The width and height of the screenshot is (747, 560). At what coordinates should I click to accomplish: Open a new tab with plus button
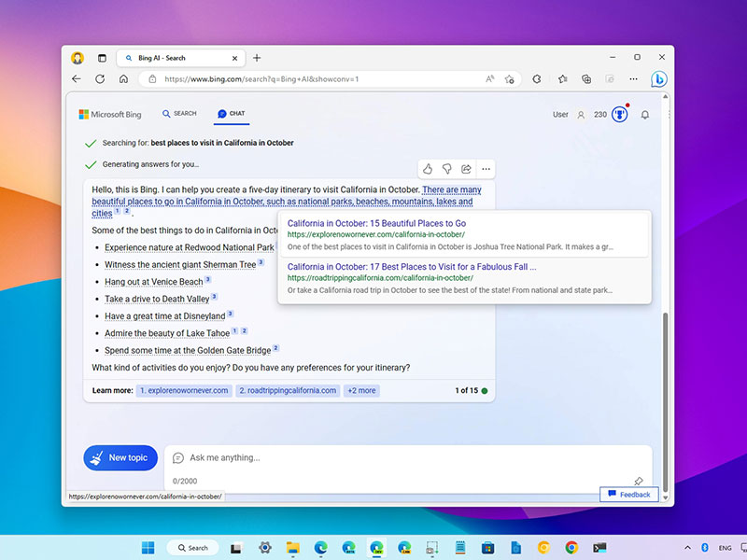[x=257, y=58]
